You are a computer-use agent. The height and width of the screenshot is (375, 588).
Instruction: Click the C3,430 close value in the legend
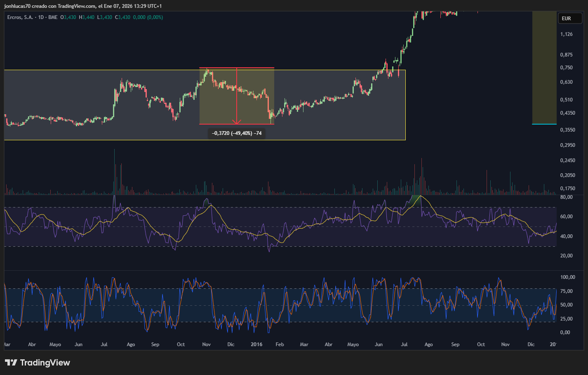pyautogui.click(x=122, y=17)
